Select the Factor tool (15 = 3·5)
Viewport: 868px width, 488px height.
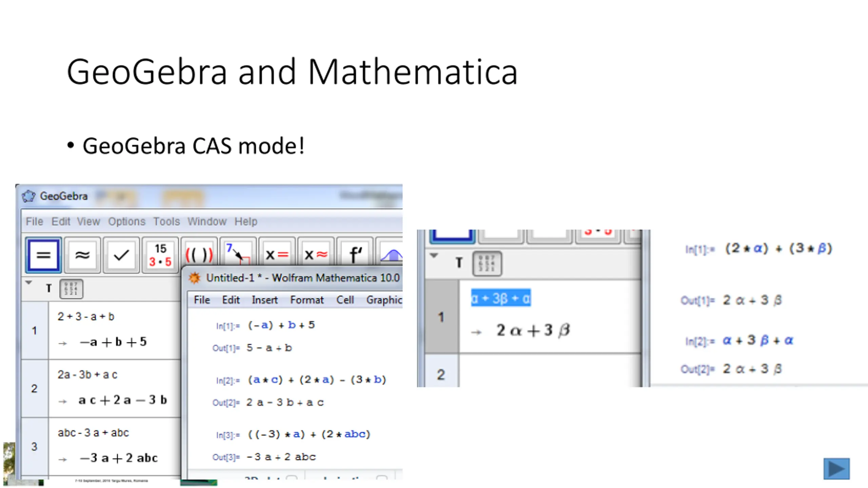(x=160, y=255)
